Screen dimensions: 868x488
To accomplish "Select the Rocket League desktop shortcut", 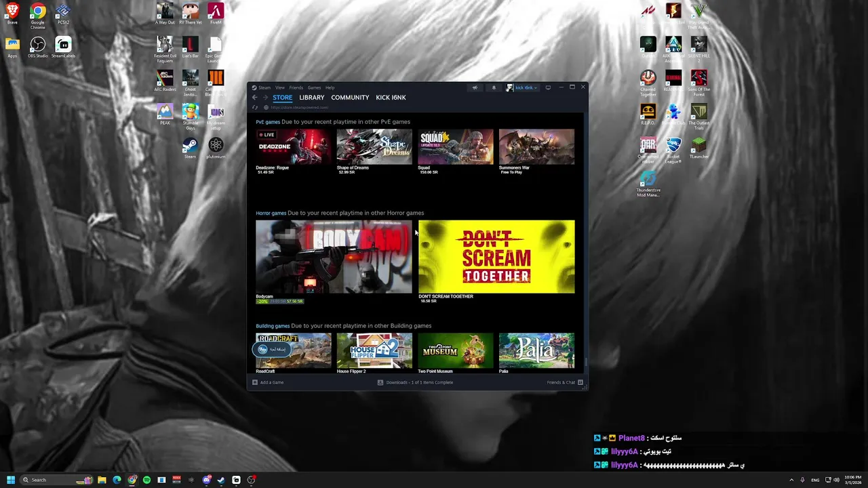I will (x=673, y=151).
